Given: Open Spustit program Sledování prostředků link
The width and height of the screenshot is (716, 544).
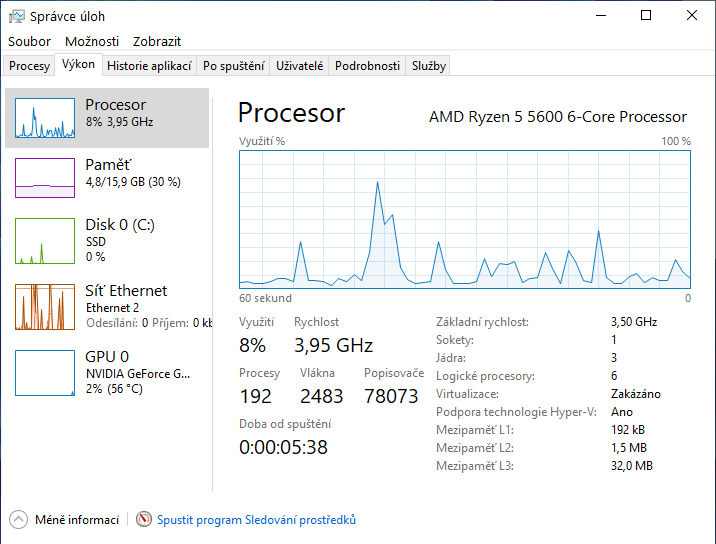Looking at the screenshot, I should click(x=256, y=520).
